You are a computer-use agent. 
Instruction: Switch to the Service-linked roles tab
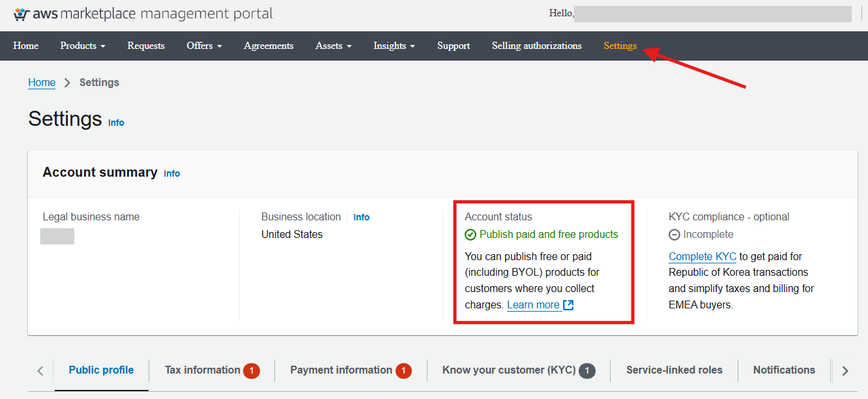674,370
